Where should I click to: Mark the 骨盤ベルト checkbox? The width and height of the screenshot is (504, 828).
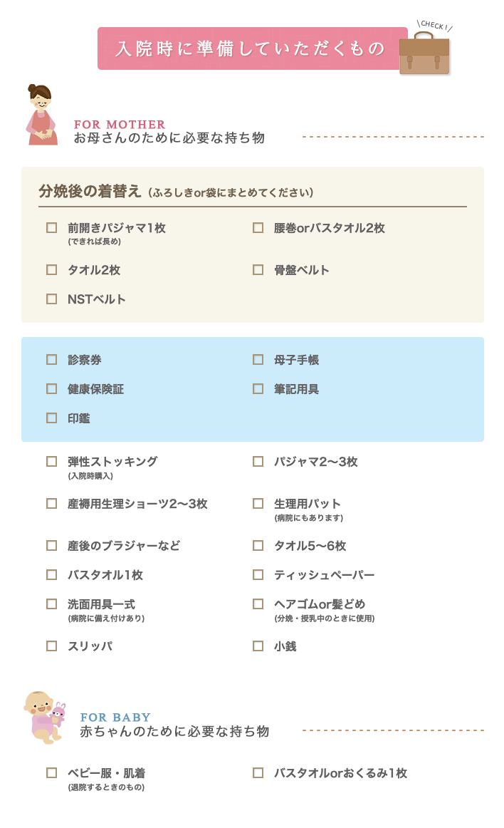coord(258,270)
